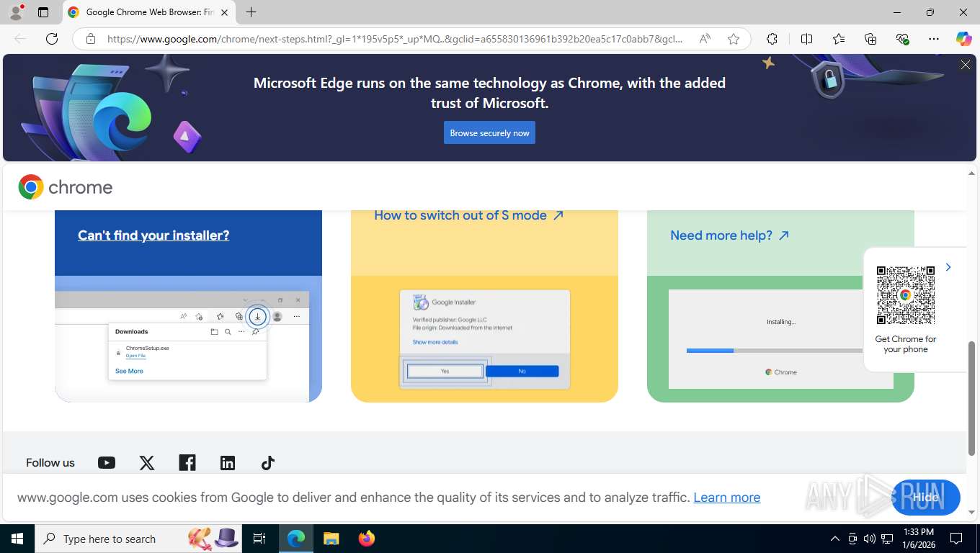This screenshot has height=553, width=980.
Task: Open the volume control in tray
Action: point(869,539)
